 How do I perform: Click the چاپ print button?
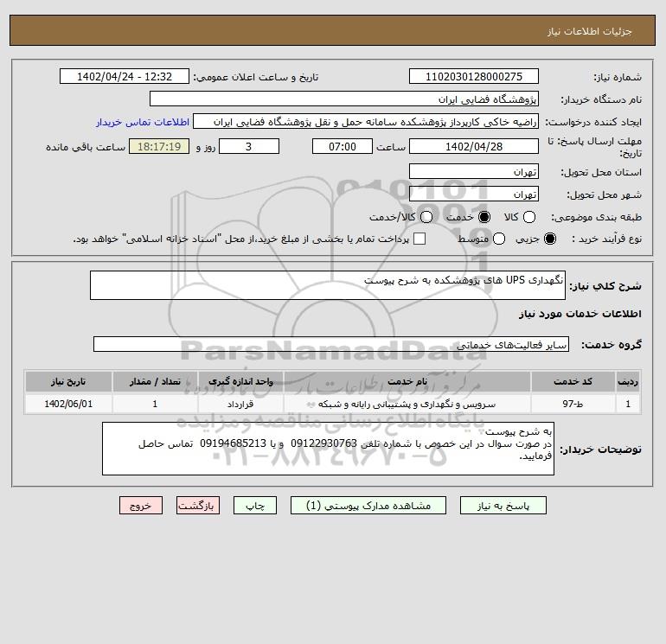click(255, 506)
